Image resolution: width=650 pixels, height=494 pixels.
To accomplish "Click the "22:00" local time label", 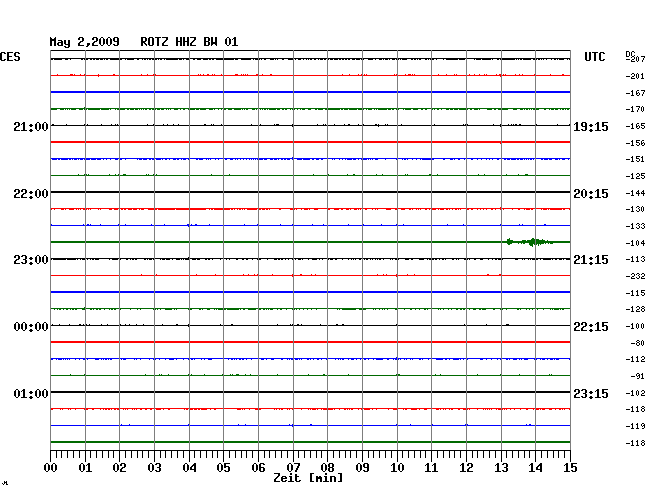I will (x=31, y=194).
